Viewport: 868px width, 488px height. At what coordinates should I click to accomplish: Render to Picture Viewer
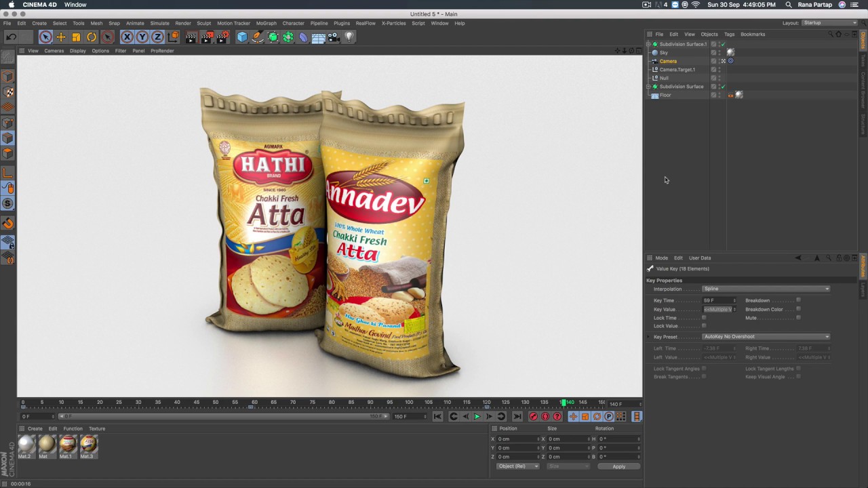coord(206,37)
